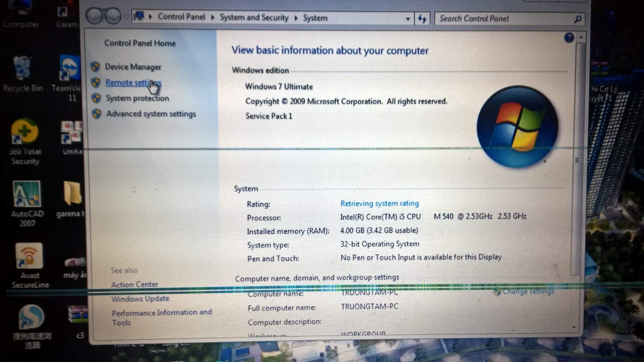644x362 pixels.
Task: Open Windows Update link
Action: 140,299
